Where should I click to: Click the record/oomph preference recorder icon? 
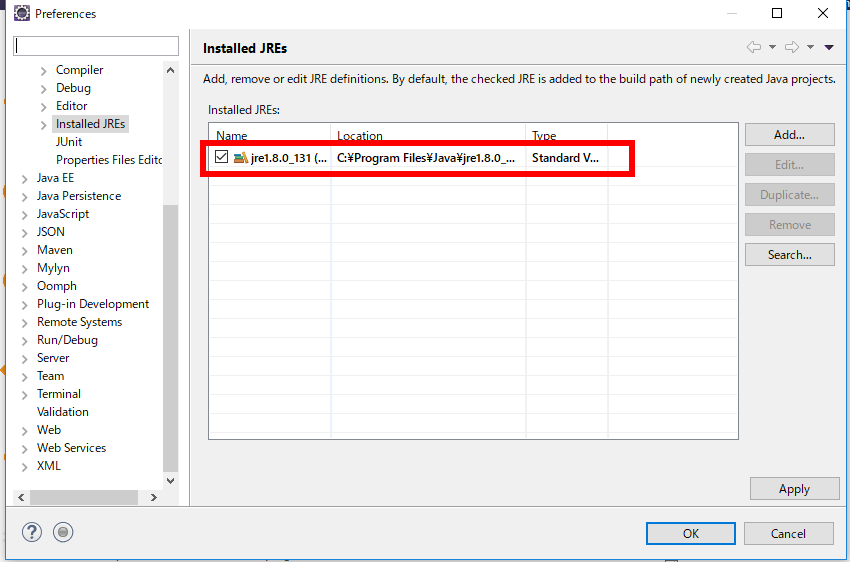(63, 532)
